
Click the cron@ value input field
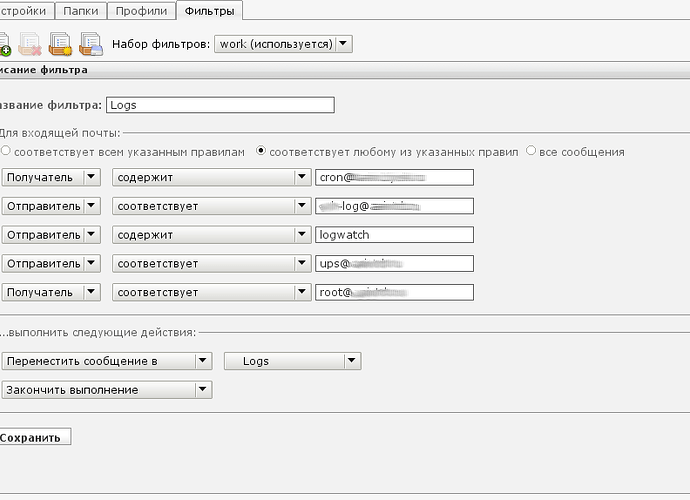pos(394,177)
